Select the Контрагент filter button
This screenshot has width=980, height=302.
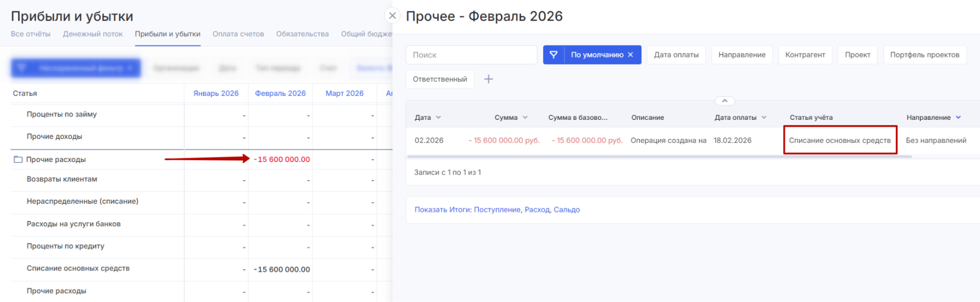point(805,55)
